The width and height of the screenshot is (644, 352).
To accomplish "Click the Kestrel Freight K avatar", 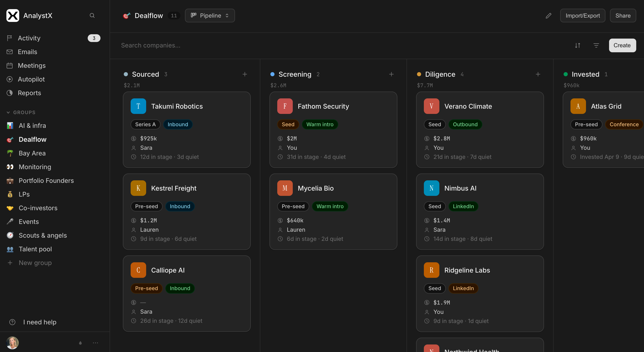I will [x=138, y=188].
